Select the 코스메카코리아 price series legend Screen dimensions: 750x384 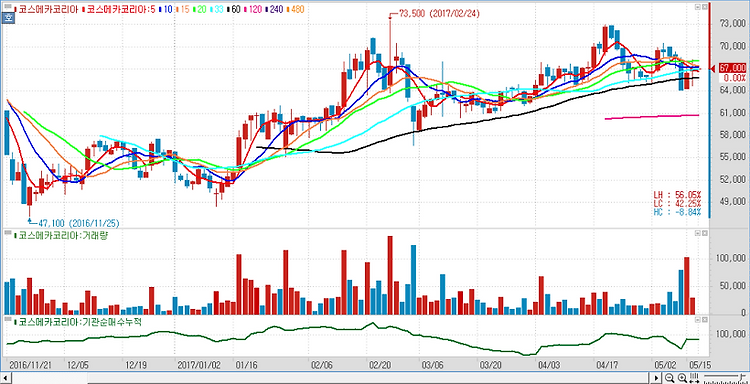pos(46,9)
